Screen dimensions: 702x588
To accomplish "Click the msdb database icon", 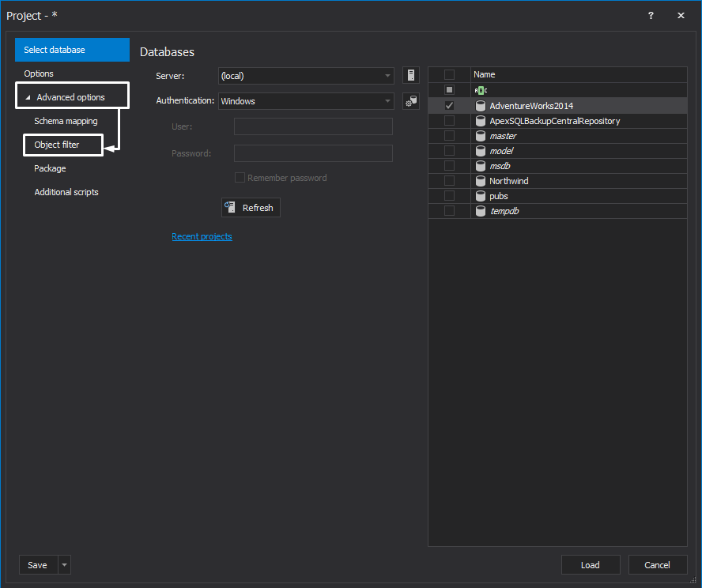I will (481, 165).
